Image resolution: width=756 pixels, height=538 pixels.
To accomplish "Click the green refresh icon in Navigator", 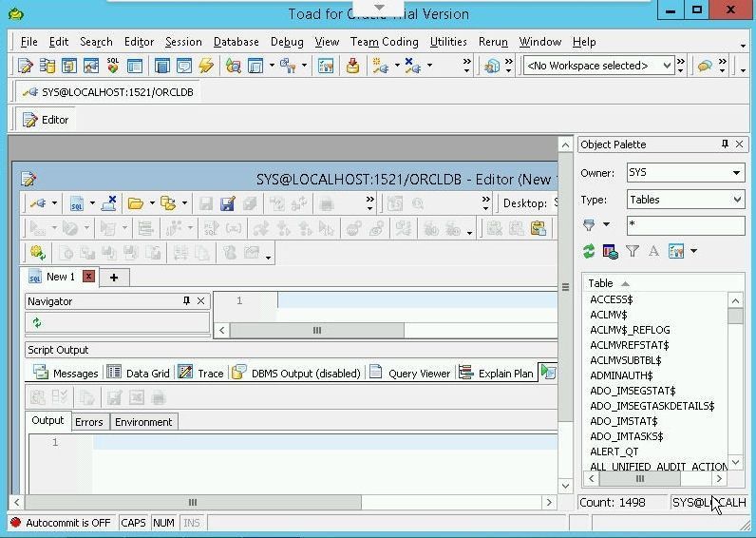I will (37, 322).
